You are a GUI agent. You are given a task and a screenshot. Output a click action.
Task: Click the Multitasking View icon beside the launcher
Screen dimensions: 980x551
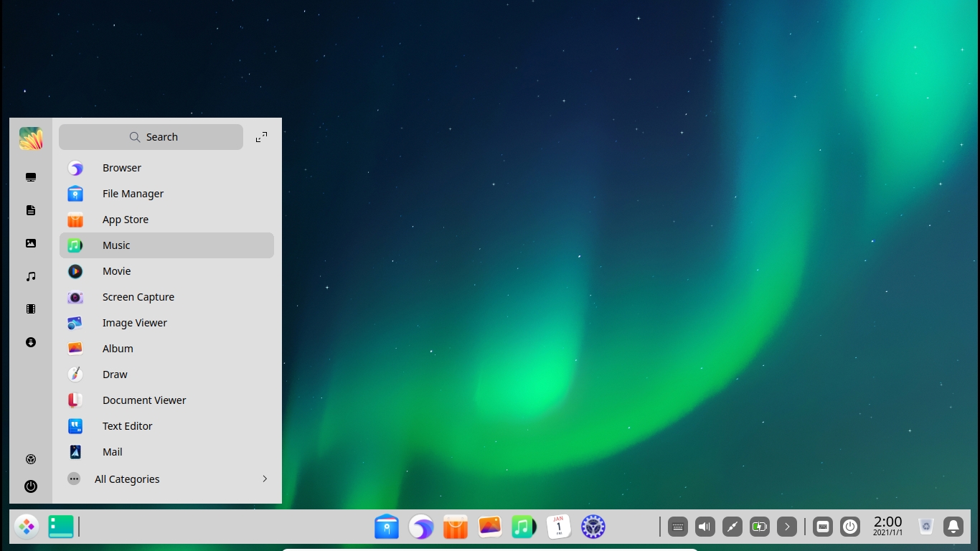[61, 526]
